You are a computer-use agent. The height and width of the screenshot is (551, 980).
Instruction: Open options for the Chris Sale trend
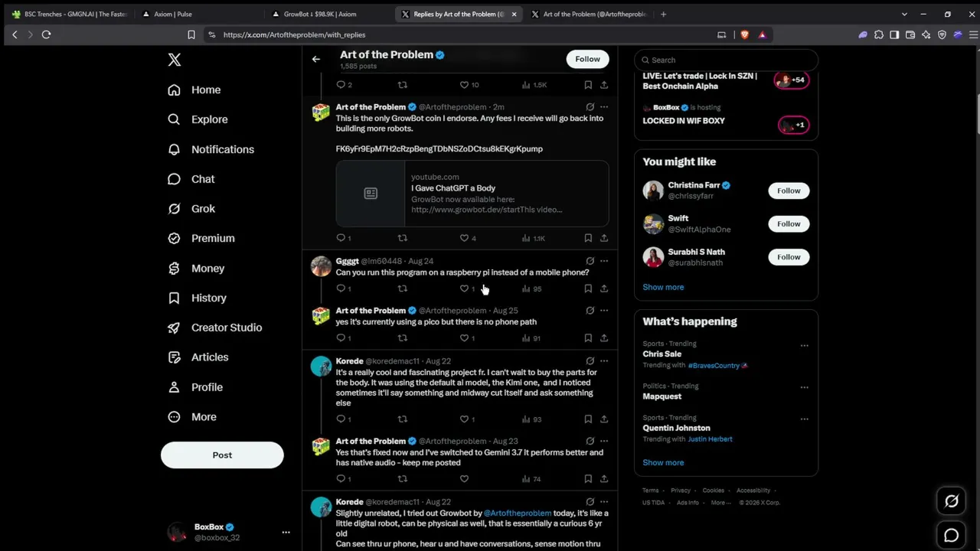(x=804, y=345)
